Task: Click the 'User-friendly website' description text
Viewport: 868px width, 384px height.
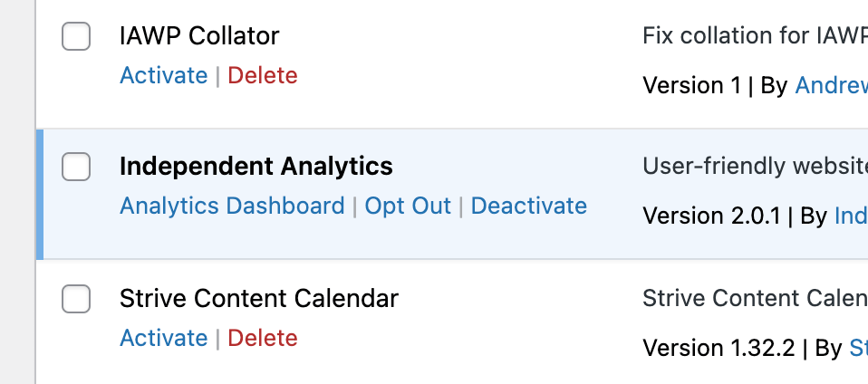Action: [x=754, y=167]
